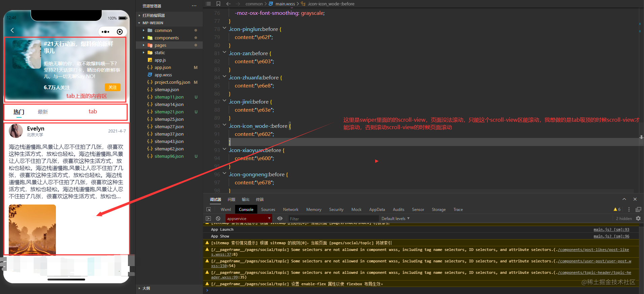Open the AppData tab
Image resolution: width=644 pixels, height=294 pixels.
(x=377, y=209)
